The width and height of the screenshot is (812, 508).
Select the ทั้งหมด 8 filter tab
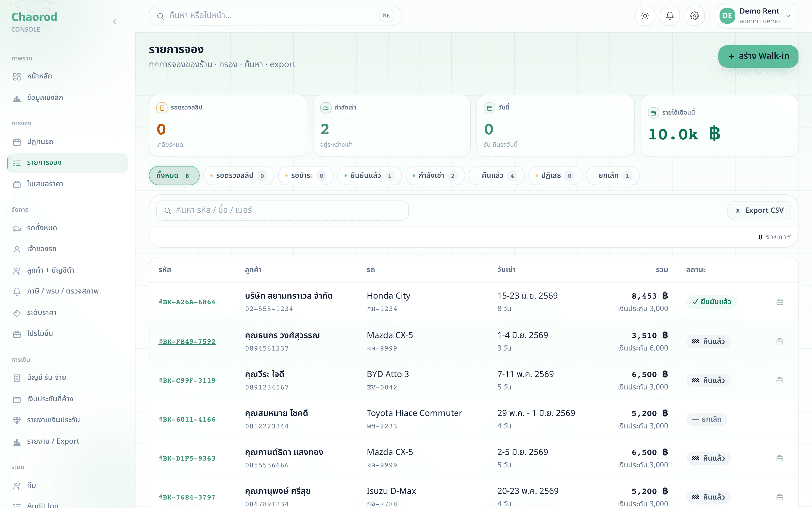point(174,175)
